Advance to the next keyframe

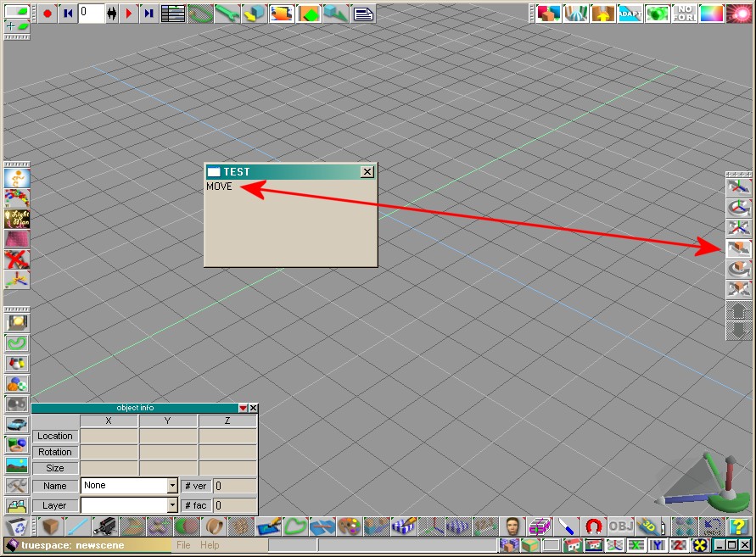pyautogui.click(x=149, y=14)
